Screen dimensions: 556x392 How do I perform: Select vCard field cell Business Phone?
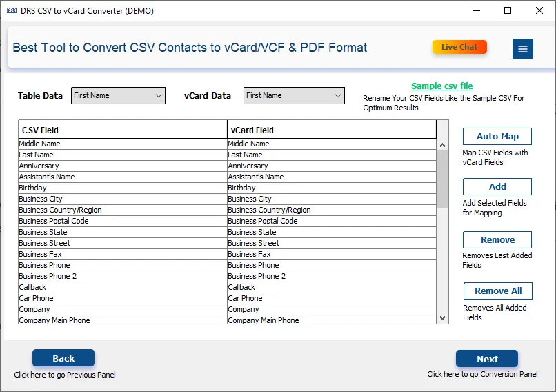pyautogui.click(x=332, y=265)
